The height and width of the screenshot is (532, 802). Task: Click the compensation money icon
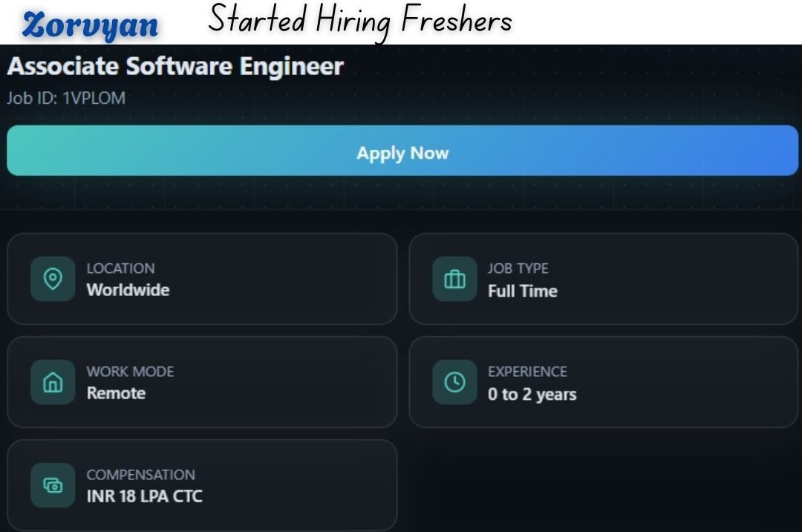[x=53, y=485]
